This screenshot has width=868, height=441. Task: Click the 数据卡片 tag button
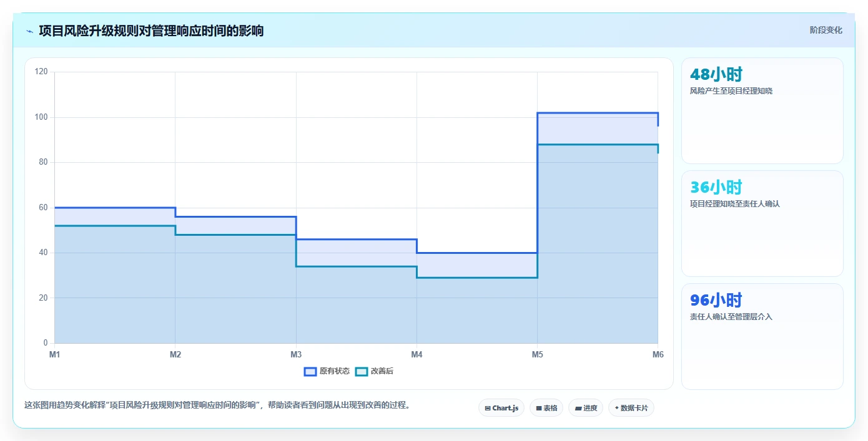(631, 408)
